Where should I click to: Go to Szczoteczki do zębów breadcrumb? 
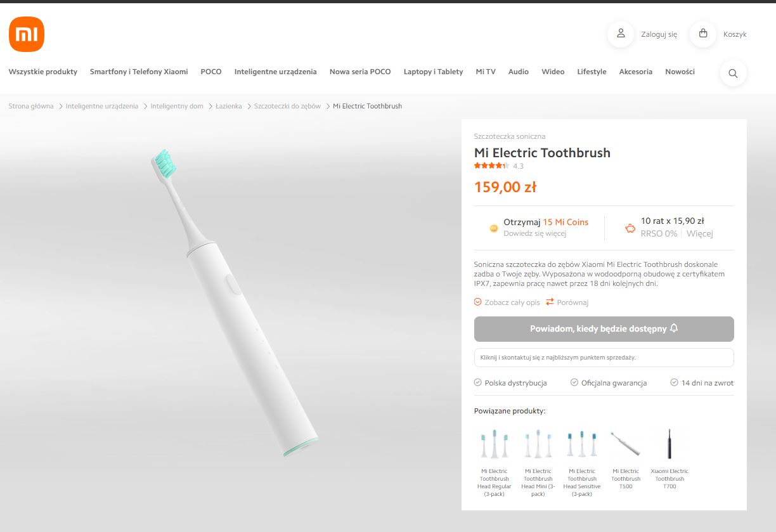click(x=287, y=106)
